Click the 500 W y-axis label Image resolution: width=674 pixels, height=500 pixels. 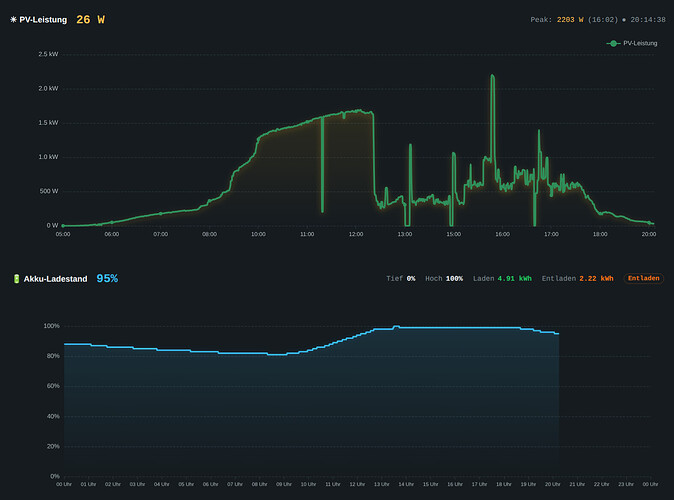(x=49, y=191)
